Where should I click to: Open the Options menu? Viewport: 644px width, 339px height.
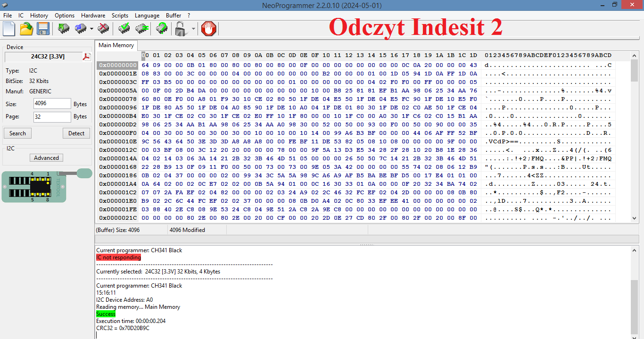click(x=65, y=16)
